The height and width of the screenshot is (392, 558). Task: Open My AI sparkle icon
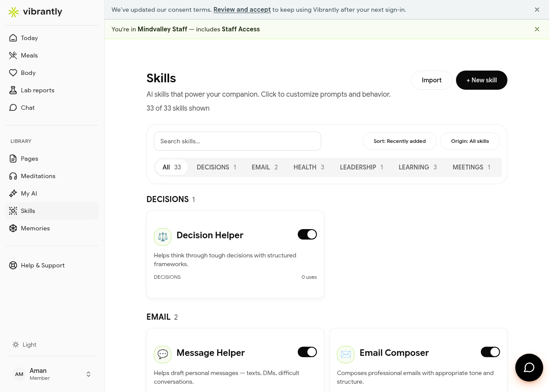(13, 193)
